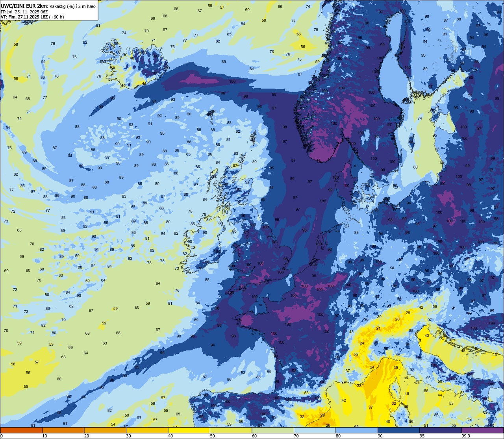Click the 'VT: Fim. 27.11.2025 18Z' valid time
The height and width of the screenshot is (439, 504).
click(x=24, y=17)
